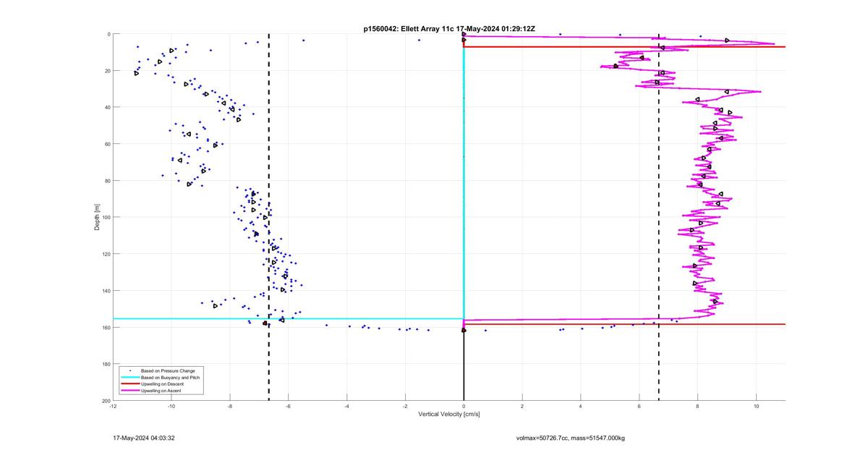Click legend entry 'Based on Buoyancy and Pitch'
The image size is (868, 450).
point(171,378)
